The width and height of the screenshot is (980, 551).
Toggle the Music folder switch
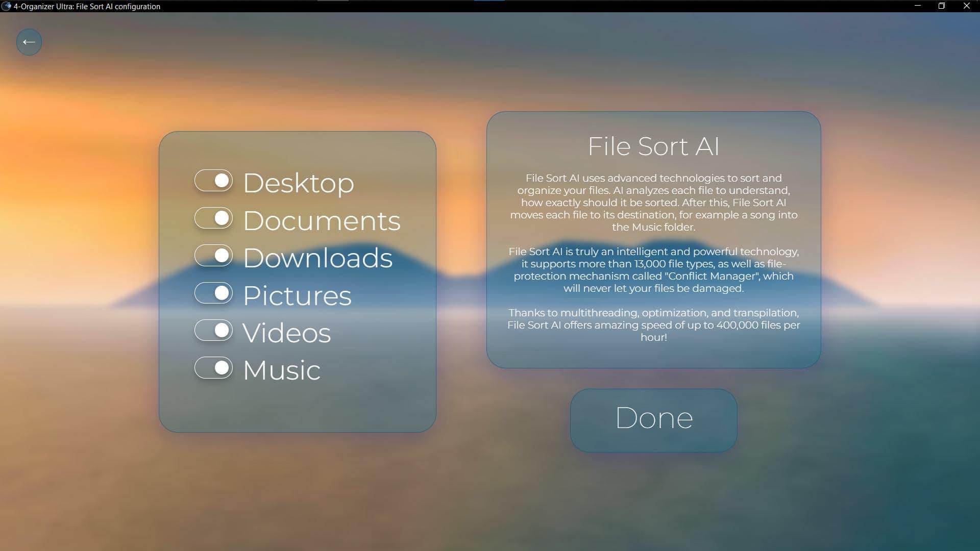pos(213,367)
